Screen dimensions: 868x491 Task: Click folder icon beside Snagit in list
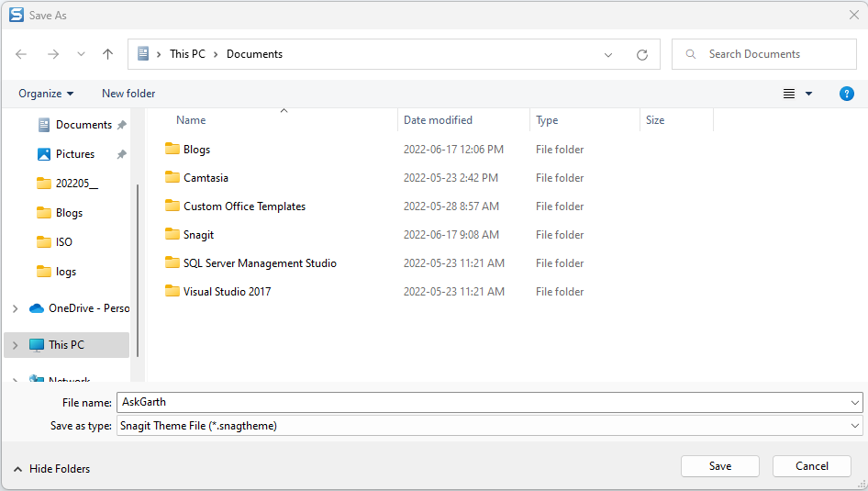coord(172,234)
